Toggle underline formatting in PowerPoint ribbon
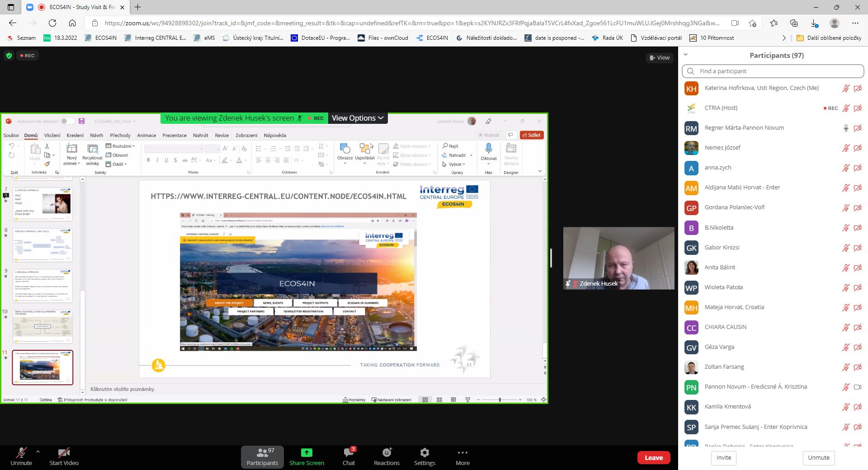The image size is (868, 470). click(166, 160)
